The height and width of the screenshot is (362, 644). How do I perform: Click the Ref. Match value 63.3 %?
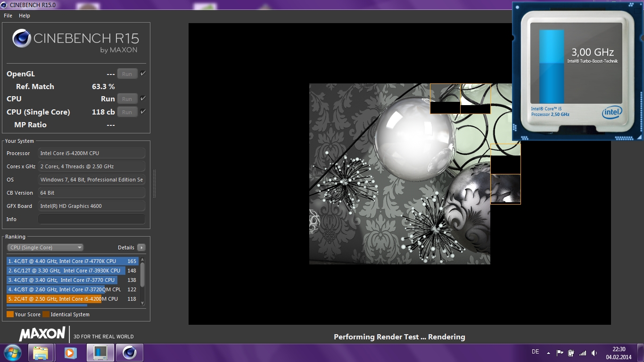click(x=103, y=87)
